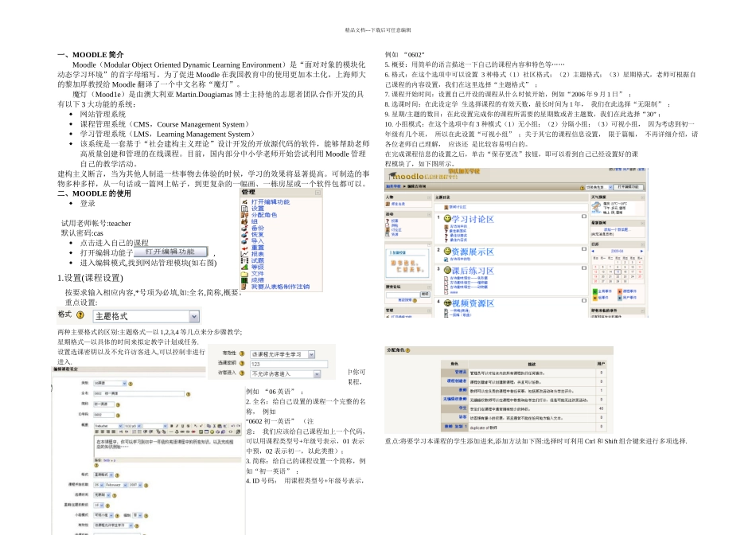Open the 不允许访客进入 guest access dropdown
Screen dimensions: 756x535
pos(286,374)
